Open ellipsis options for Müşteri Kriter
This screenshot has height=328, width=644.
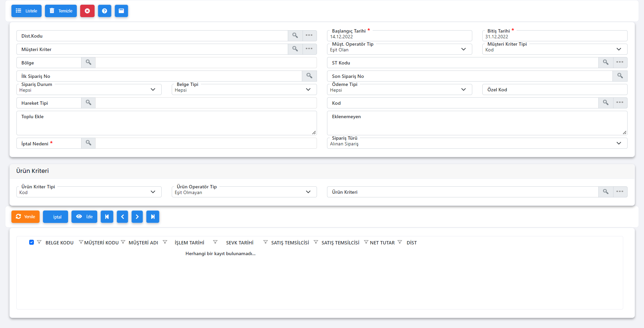coord(309,49)
